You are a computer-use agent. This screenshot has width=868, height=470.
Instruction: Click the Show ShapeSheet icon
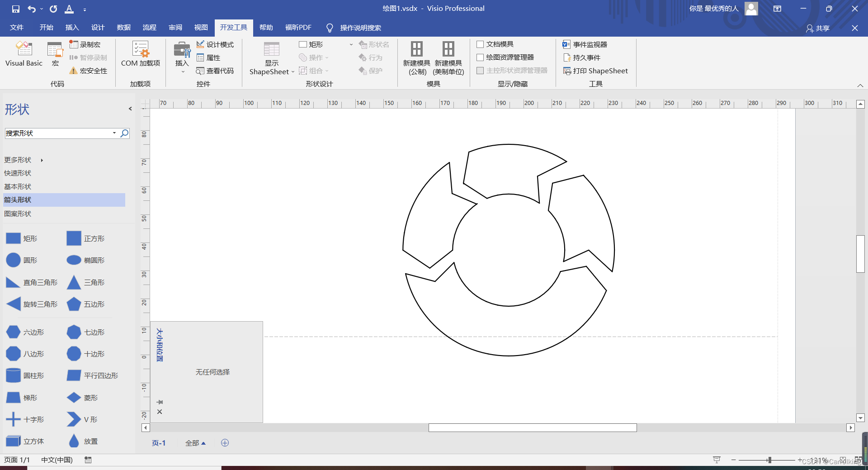[x=271, y=50]
